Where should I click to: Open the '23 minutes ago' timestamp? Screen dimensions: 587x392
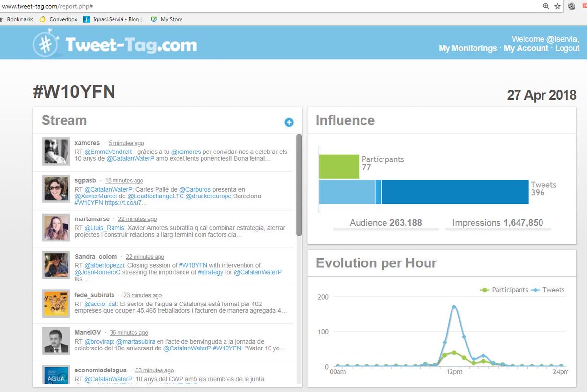point(142,295)
